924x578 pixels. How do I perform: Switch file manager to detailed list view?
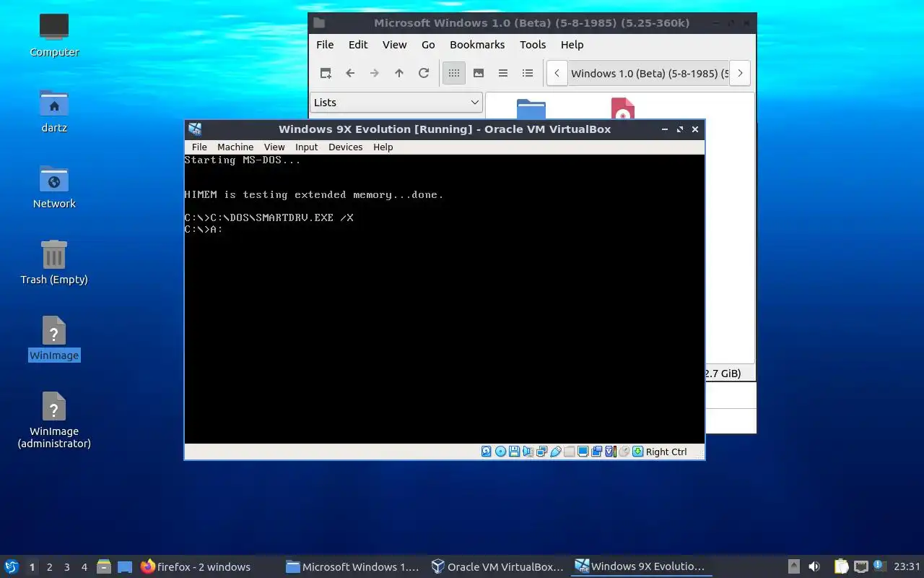tap(528, 73)
